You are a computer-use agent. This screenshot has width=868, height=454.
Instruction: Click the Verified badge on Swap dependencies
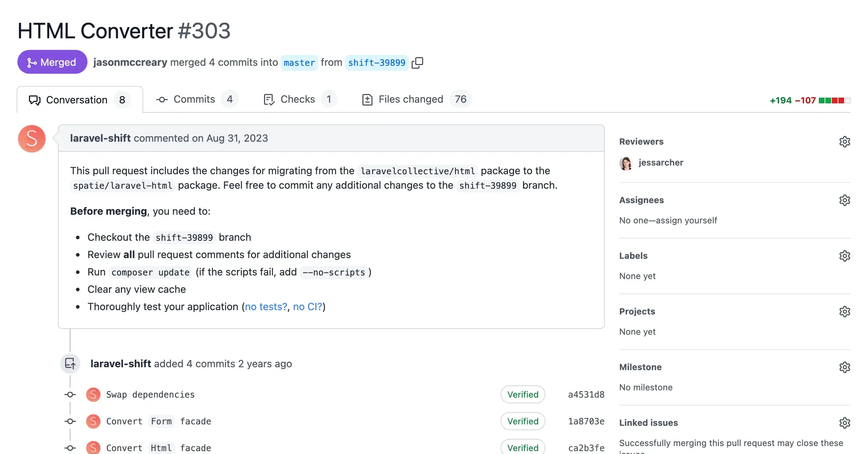click(523, 394)
